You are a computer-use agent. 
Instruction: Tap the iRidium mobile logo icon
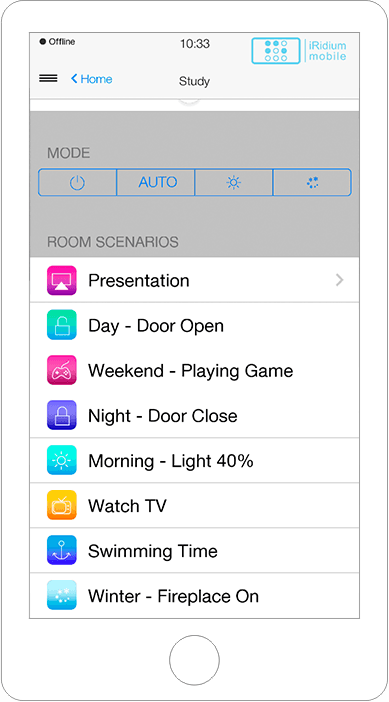click(275, 51)
